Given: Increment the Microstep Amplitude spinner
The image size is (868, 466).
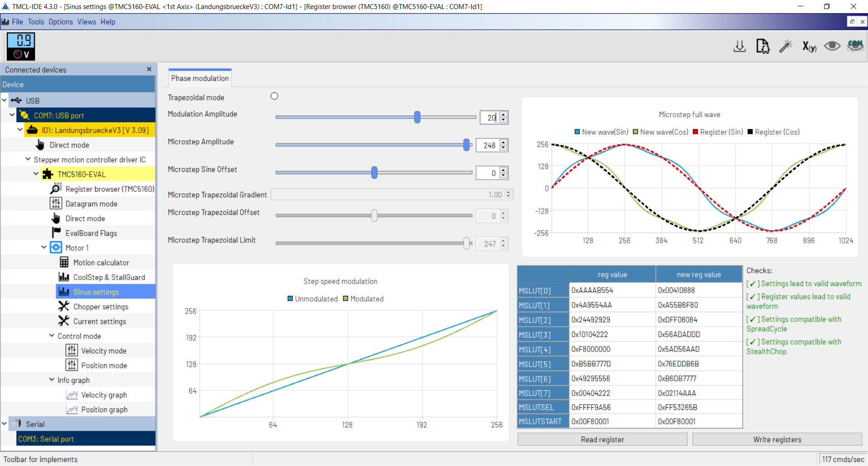Looking at the screenshot, I should (504, 142).
